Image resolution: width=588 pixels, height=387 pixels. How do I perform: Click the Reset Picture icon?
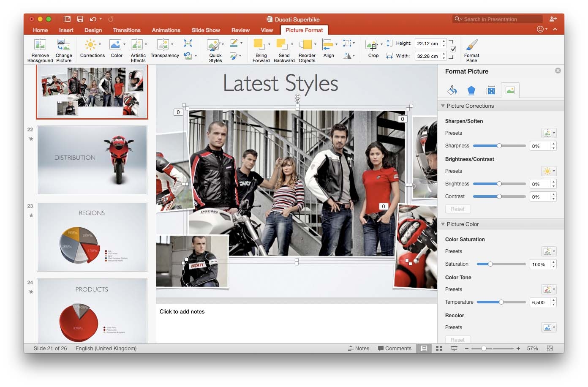click(188, 55)
